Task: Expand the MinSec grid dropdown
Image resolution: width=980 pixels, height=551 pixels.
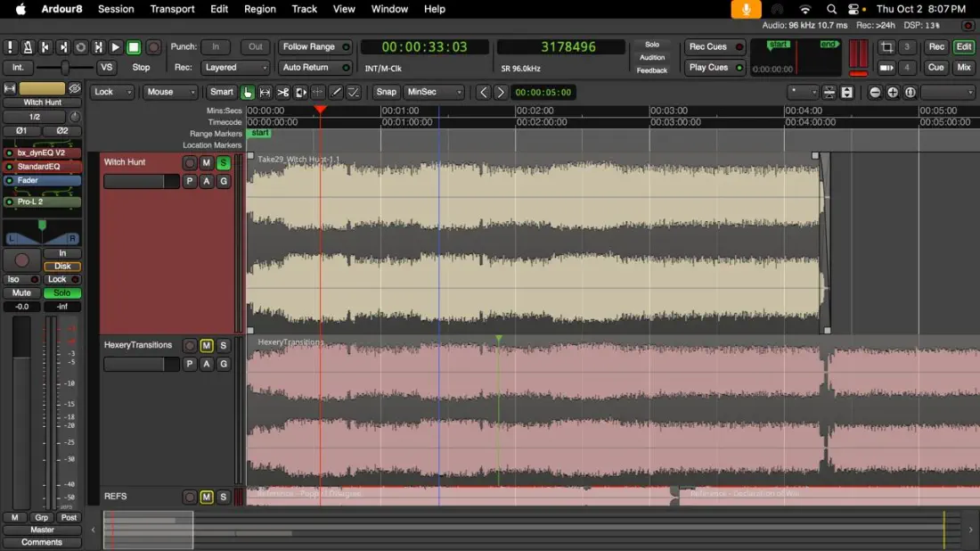Action: [434, 92]
